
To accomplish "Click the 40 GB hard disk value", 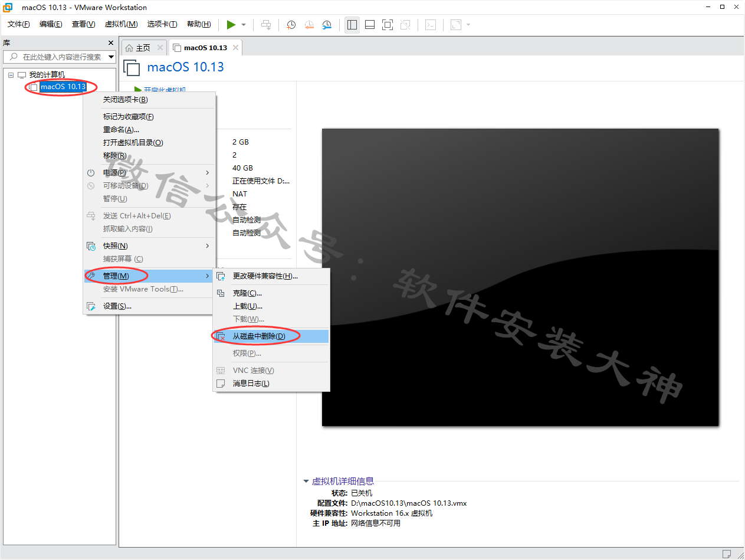I will tap(242, 168).
